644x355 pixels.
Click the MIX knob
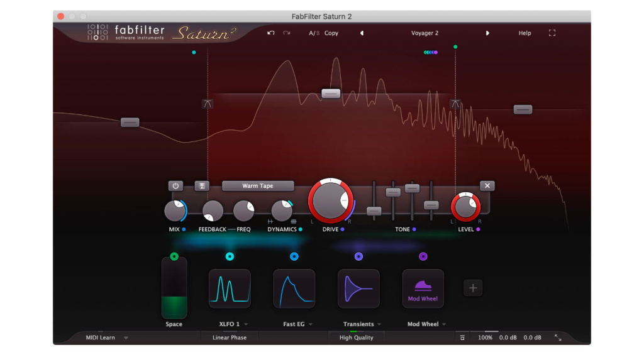coord(175,211)
